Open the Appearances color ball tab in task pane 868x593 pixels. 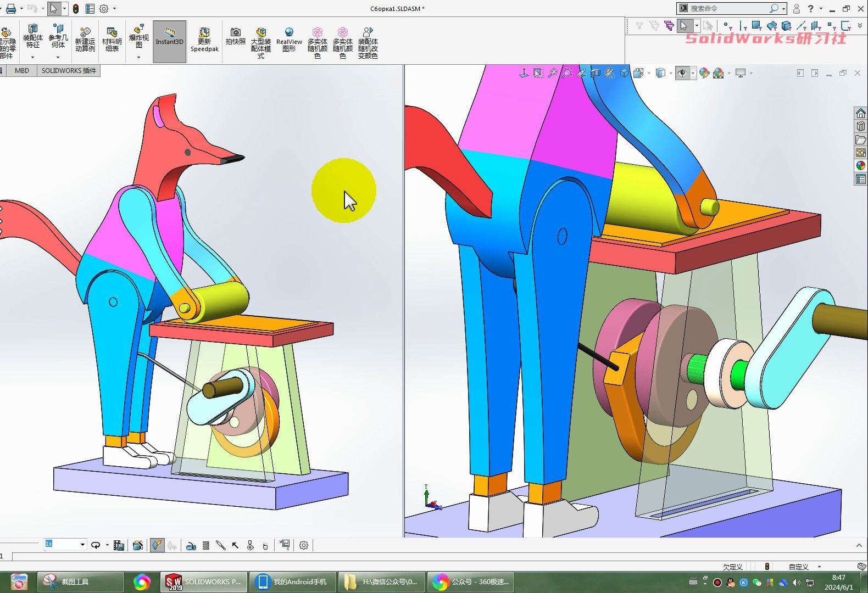coord(861,166)
